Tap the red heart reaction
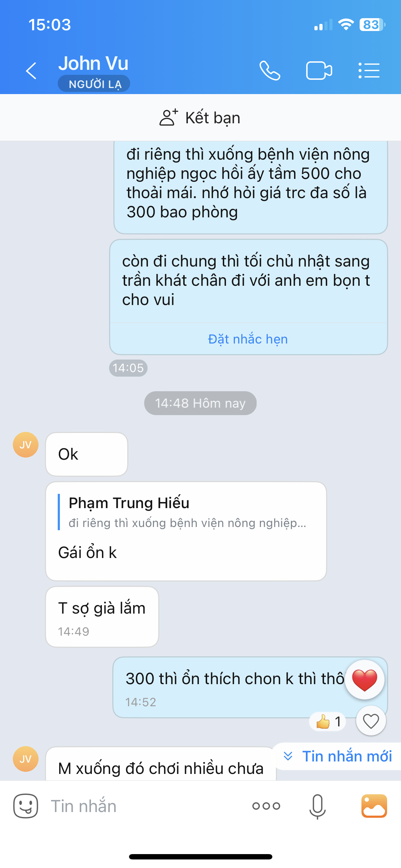 click(x=364, y=680)
